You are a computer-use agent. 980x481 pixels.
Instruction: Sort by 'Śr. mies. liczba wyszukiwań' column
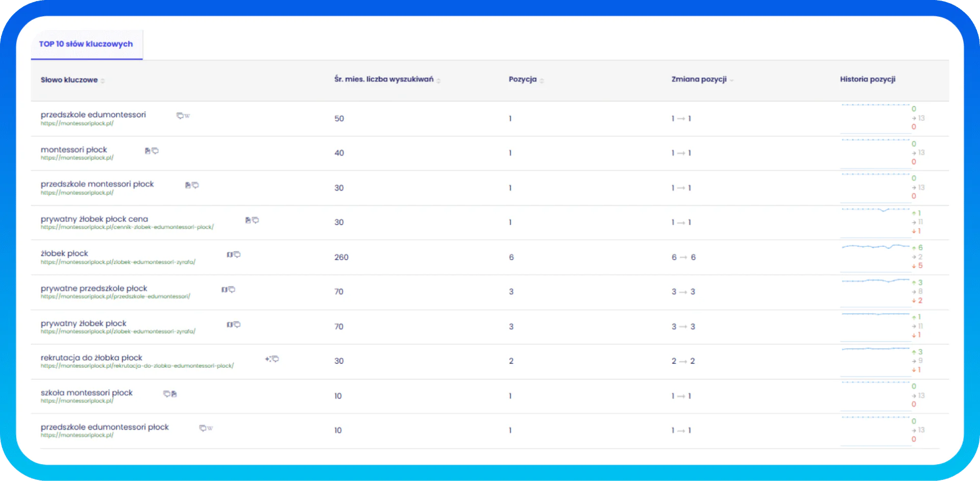point(438,80)
